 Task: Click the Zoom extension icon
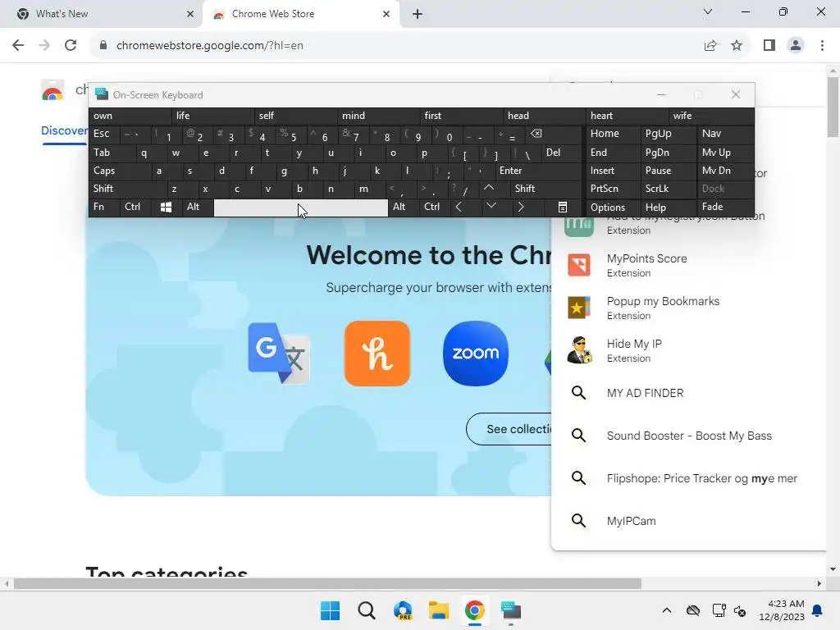476,354
